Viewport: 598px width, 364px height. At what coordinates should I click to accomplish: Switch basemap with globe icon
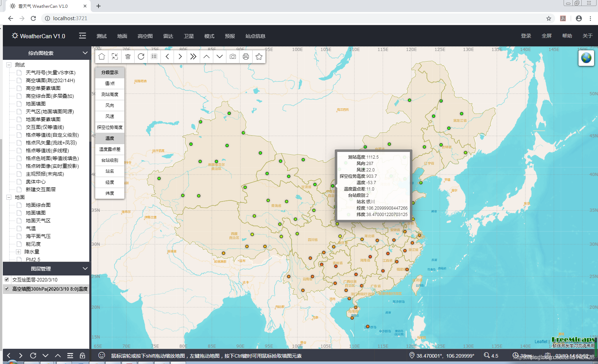586,58
